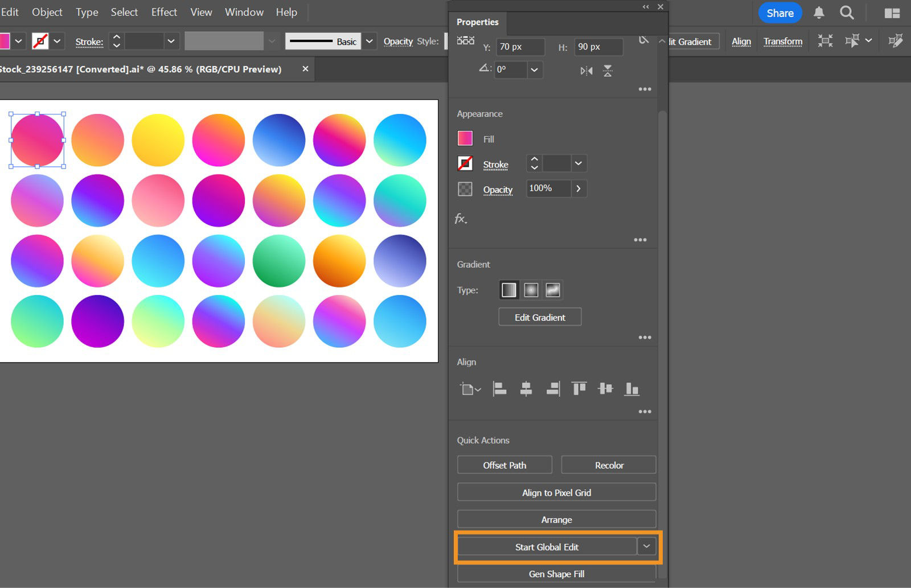This screenshot has width=911, height=588.
Task: Toggle constrain width and height proportions
Action: click(x=643, y=40)
